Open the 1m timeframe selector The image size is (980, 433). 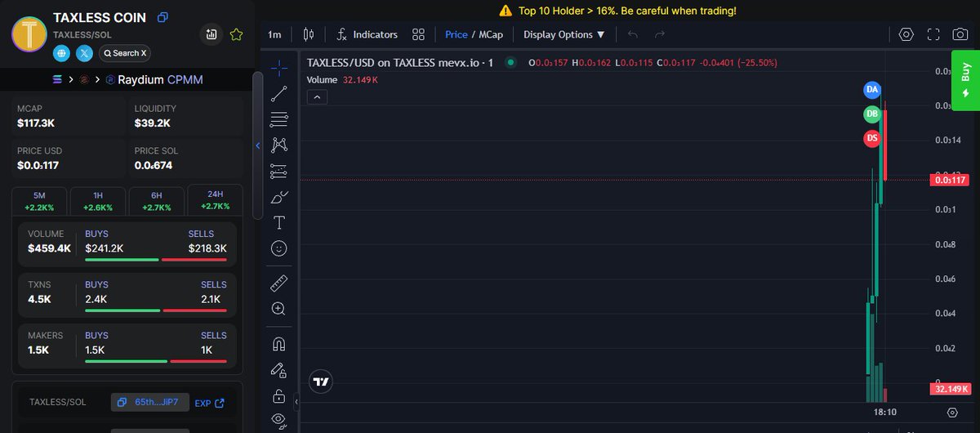(x=274, y=34)
